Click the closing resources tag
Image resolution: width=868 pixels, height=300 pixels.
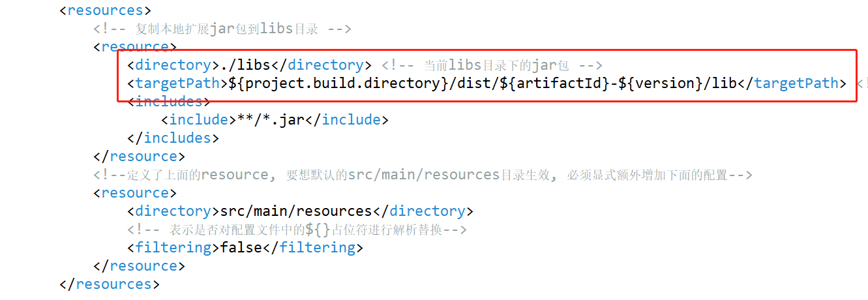(110, 284)
